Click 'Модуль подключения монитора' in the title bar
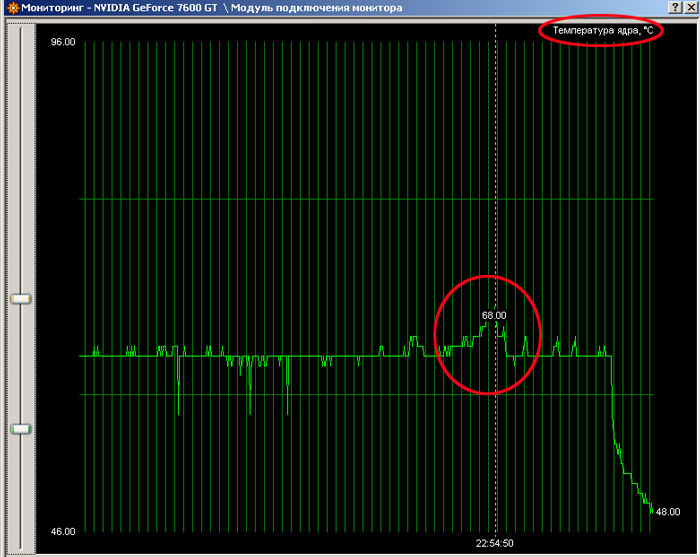 (316, 8)
